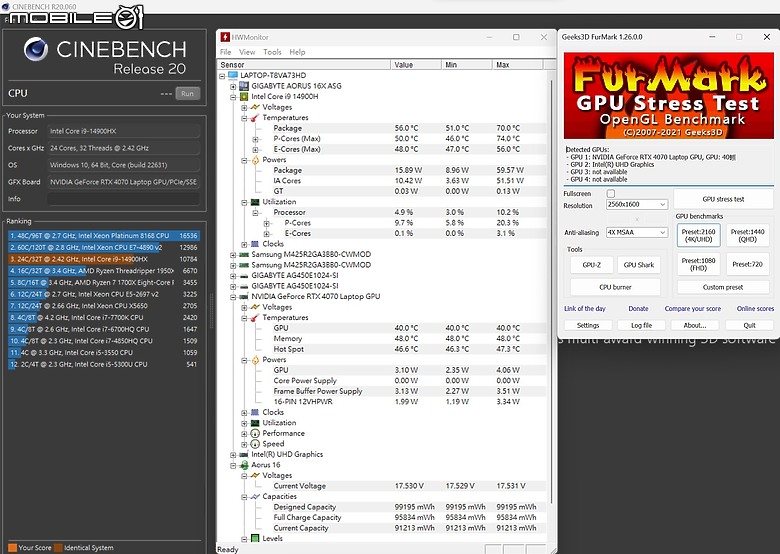Viewport: 780px width, 554px height.
Task: Click the GIGABYTE AORUS 16X motherboard icon
Action: (244, 86)
